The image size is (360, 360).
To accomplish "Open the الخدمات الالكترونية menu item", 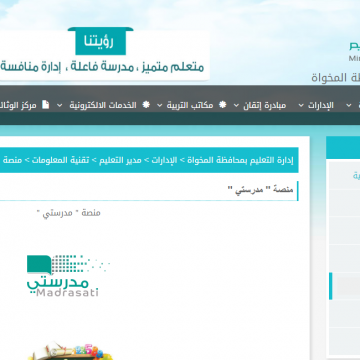I will point(103,105).
